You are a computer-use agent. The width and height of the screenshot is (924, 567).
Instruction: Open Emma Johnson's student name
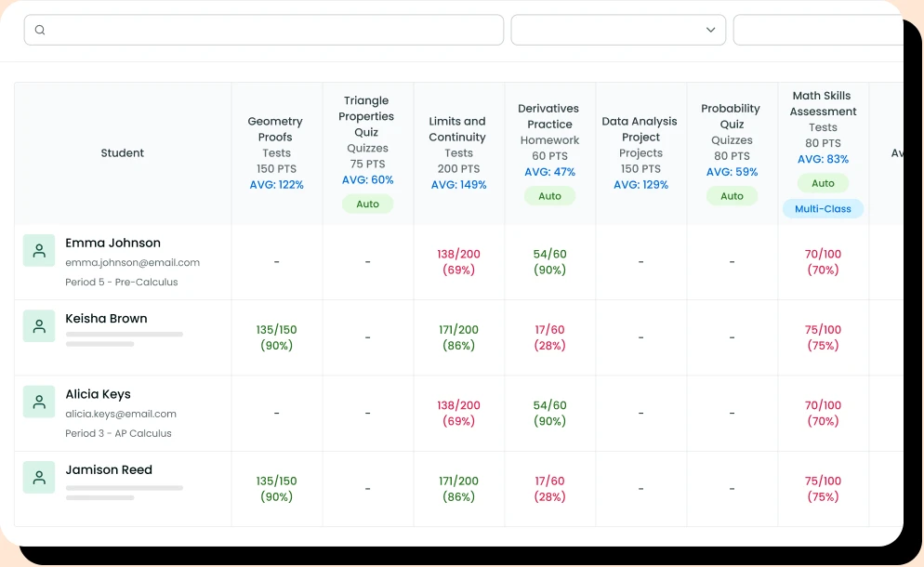(112, 243)
